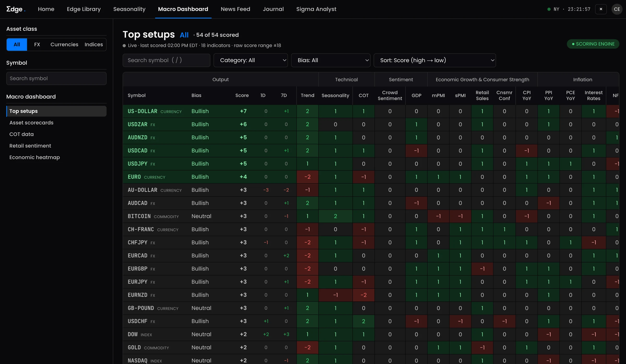Click the GDP column header
The width and height of the screenshot is (626, 364).
click(x=416, y=95)
